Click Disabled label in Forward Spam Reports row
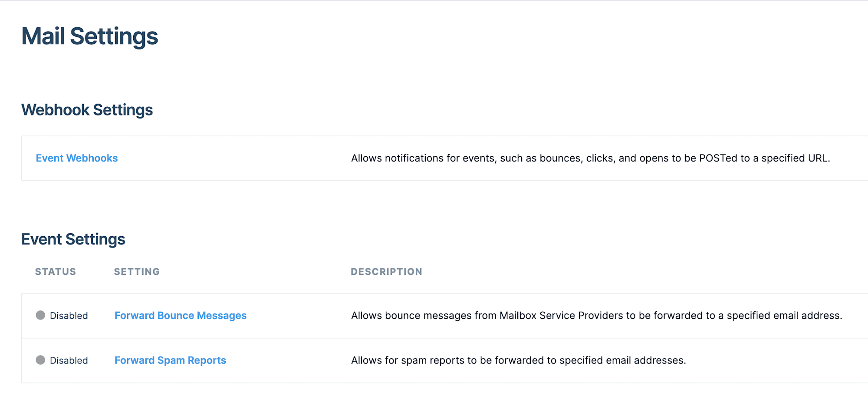Image resolution: width=868 pixels, height=409 pixels. 69,360
